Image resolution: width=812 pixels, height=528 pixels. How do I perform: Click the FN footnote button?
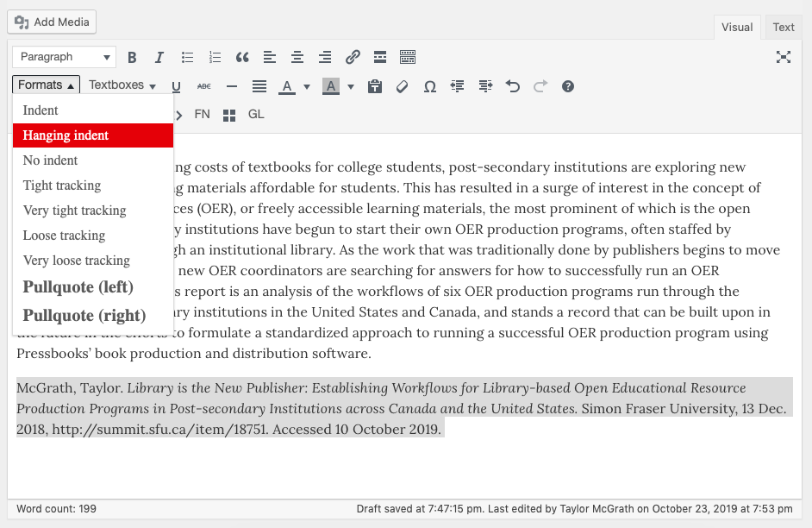(202, 115)
